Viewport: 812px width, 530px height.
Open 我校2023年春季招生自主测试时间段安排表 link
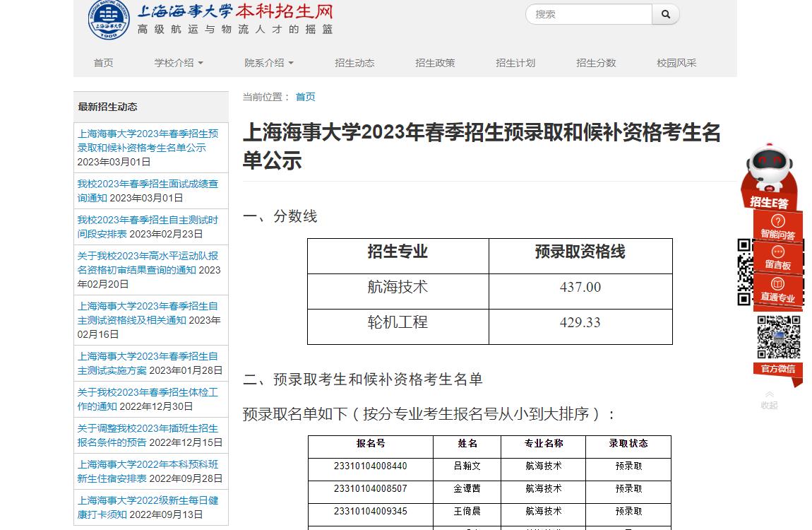point(148,226)
